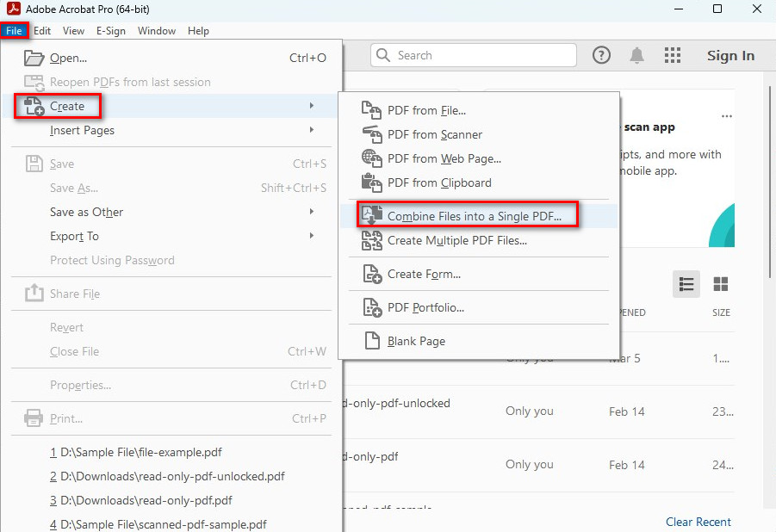
Task: Switch to grid view layout
Action: pos(720,284)
